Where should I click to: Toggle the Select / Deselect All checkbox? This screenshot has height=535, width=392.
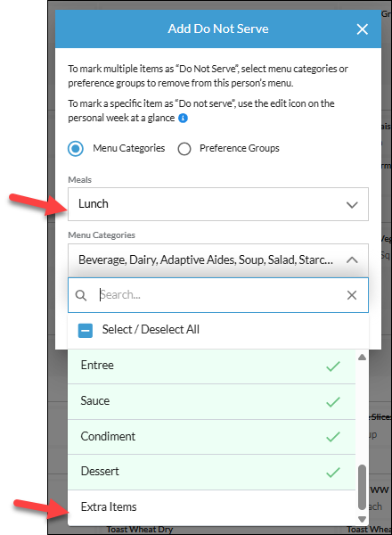[x=86, y=330]
